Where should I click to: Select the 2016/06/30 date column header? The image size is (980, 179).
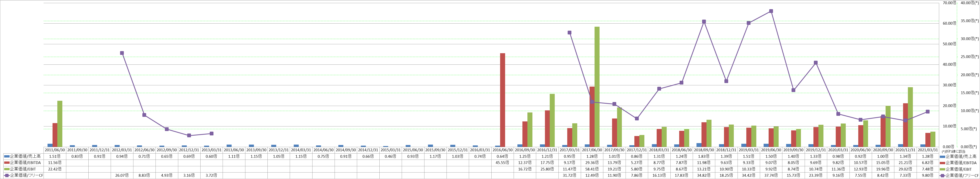point(503,150)
